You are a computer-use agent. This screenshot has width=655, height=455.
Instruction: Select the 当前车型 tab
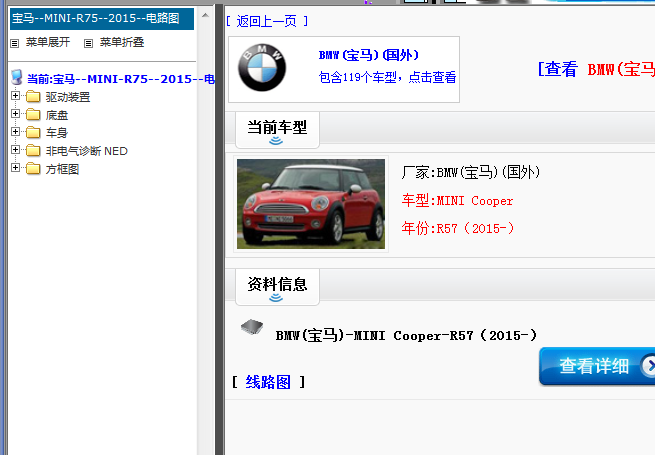point(277,130)
